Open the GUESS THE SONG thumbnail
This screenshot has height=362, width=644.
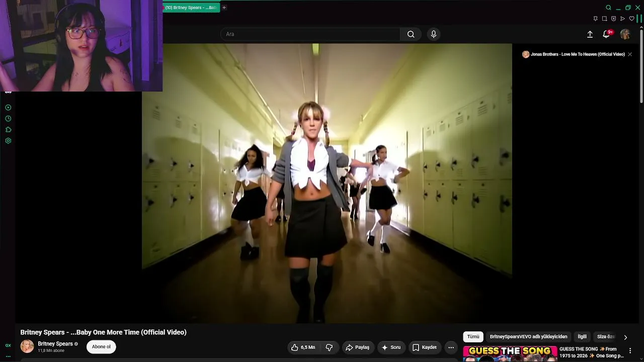510,353
